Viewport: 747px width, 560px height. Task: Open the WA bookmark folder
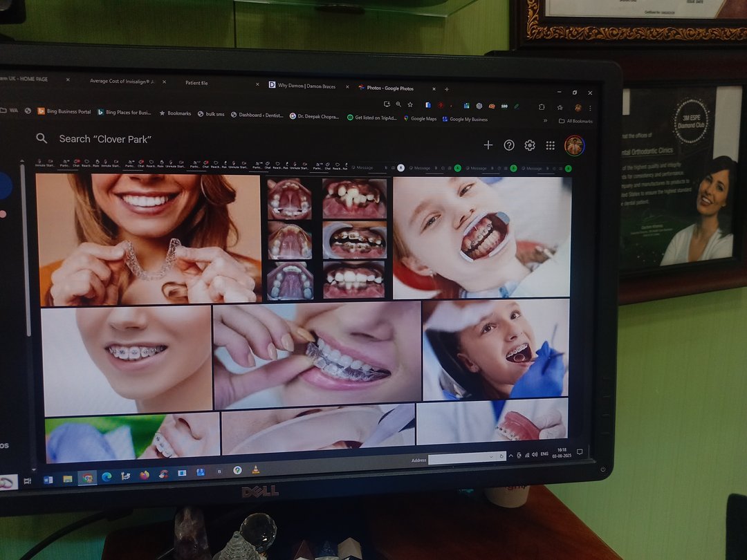10,111
